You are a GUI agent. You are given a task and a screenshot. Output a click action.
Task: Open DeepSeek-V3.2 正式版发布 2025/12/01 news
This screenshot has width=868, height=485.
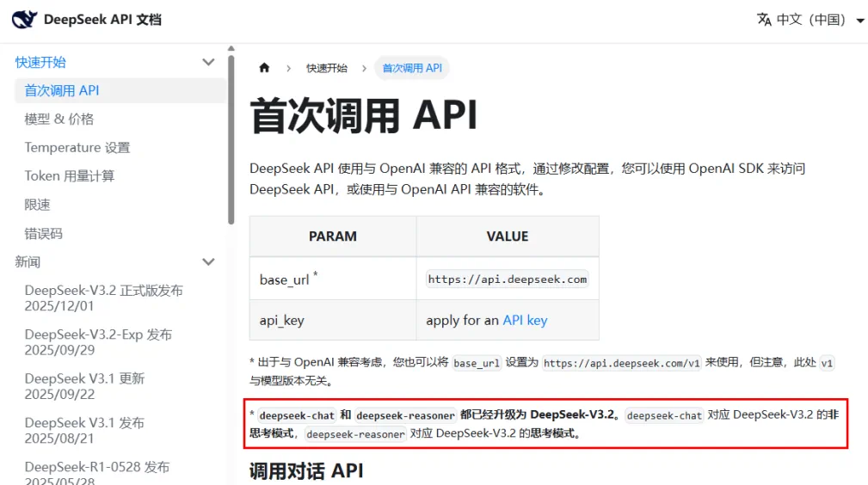(x=103, y=298)
